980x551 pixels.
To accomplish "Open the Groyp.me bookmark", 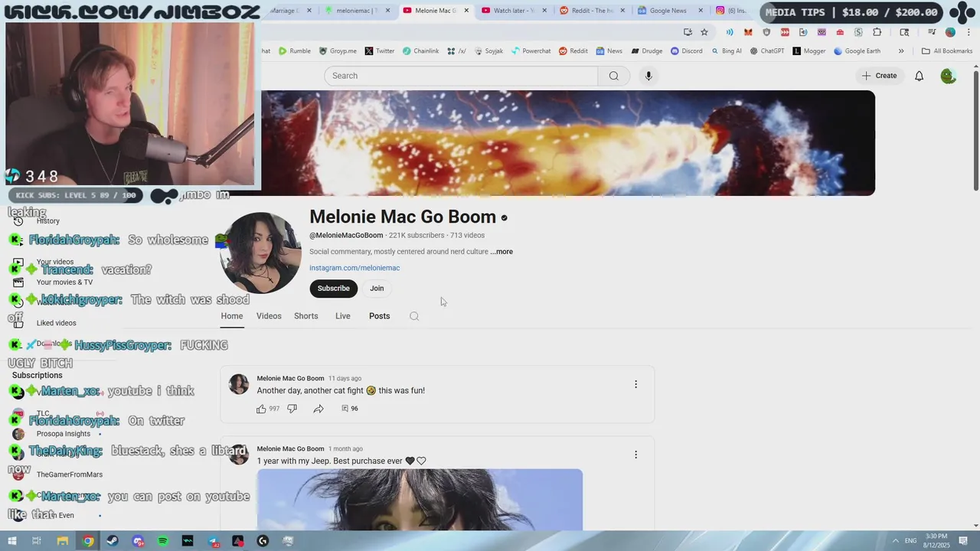I will coord(338,51).
